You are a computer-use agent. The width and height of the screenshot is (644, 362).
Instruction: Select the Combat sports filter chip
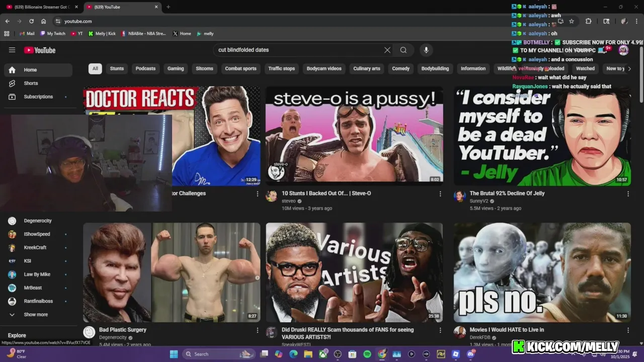(240, 68)
